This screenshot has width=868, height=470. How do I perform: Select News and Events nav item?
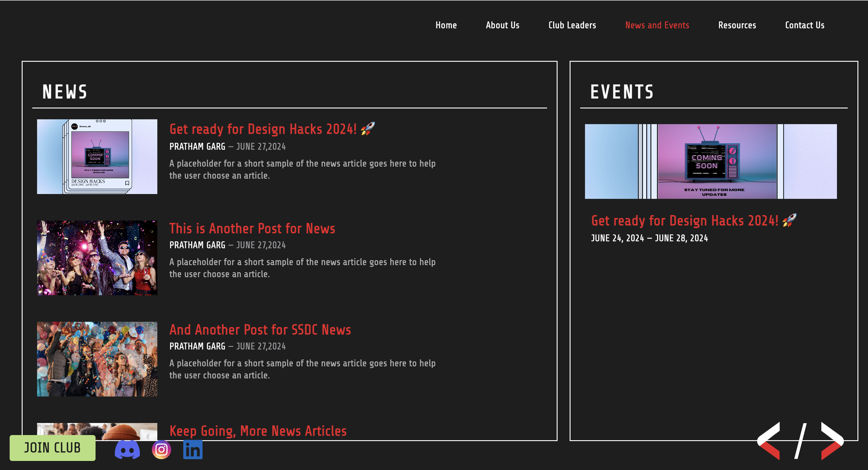click(657, 25)
